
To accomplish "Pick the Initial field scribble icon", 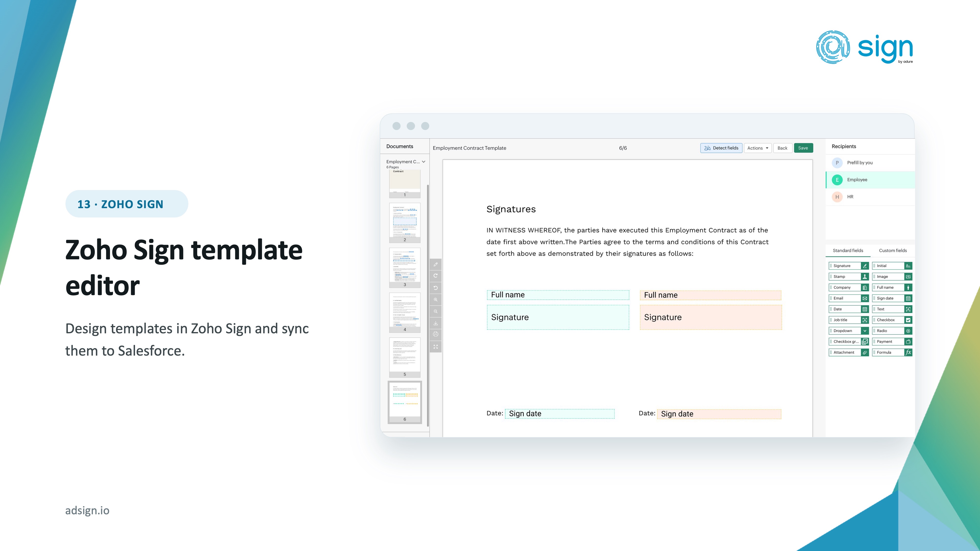I will click(908, 266).
